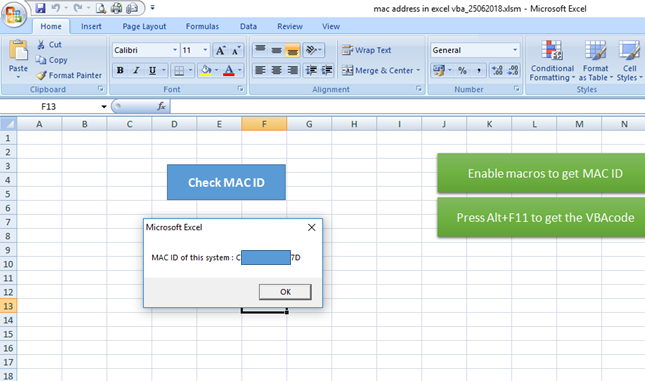Apply the yellow fill color
This screenshot has width=645, height=381.
pyautogui.click(x=206, y=70)
